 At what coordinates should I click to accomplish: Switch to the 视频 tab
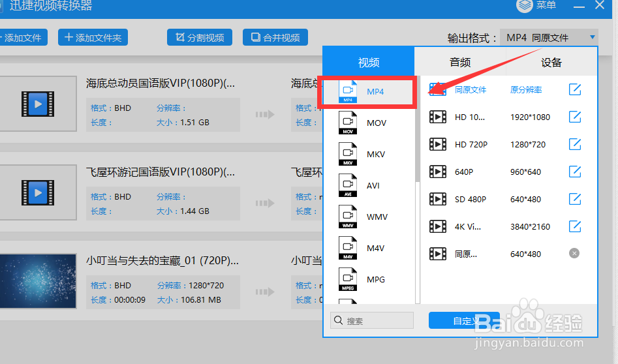369,62
